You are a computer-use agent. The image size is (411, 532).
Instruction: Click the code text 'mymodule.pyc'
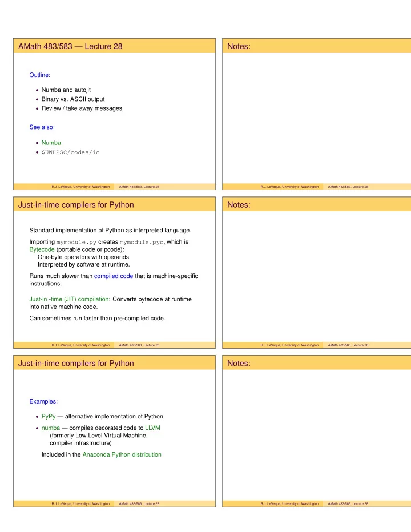point(142,242)
